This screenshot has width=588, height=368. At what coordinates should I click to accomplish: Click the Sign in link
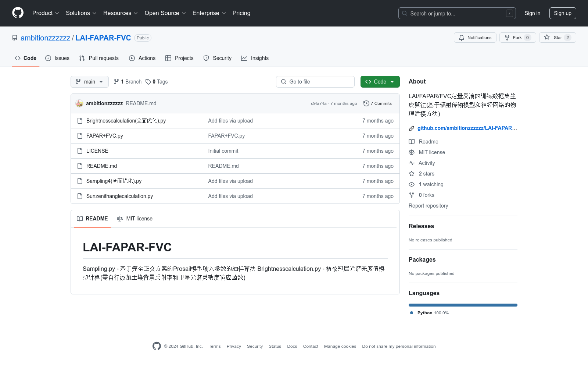pos(533,13)
